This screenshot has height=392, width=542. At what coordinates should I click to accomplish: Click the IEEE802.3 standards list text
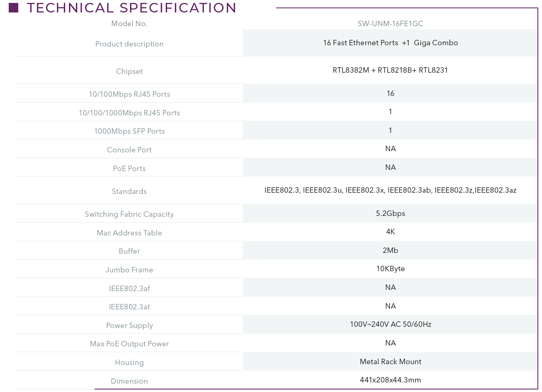coord(390,190)
